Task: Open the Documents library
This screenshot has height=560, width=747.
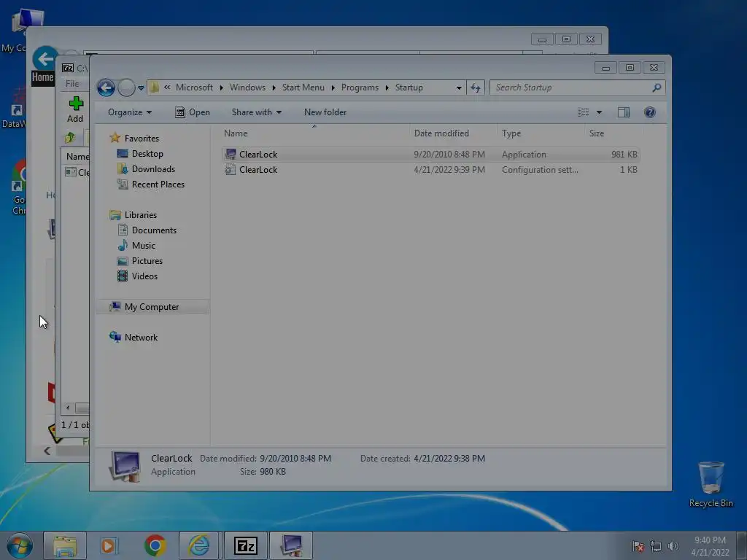Action: tap(154, 230)
